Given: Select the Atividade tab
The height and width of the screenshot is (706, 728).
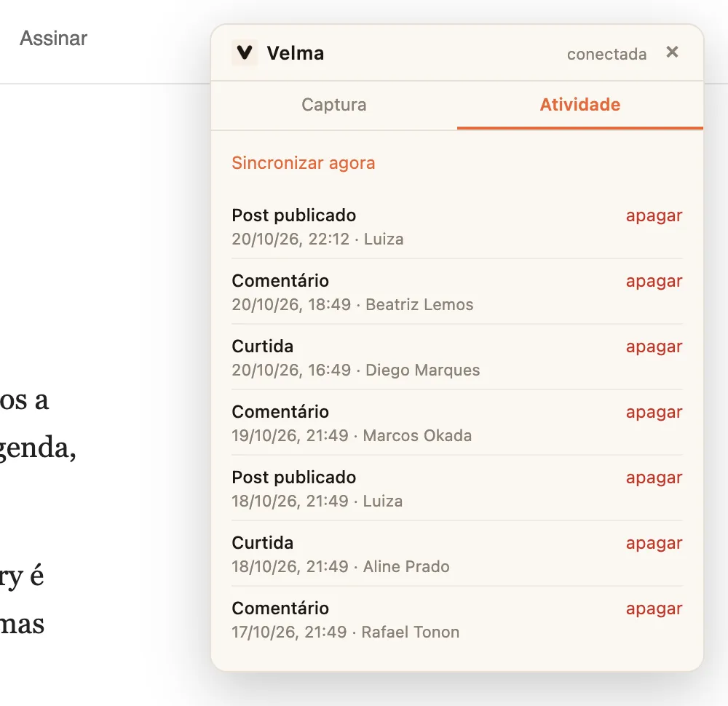Looking at the screenshot, I should tap(580, 105).
